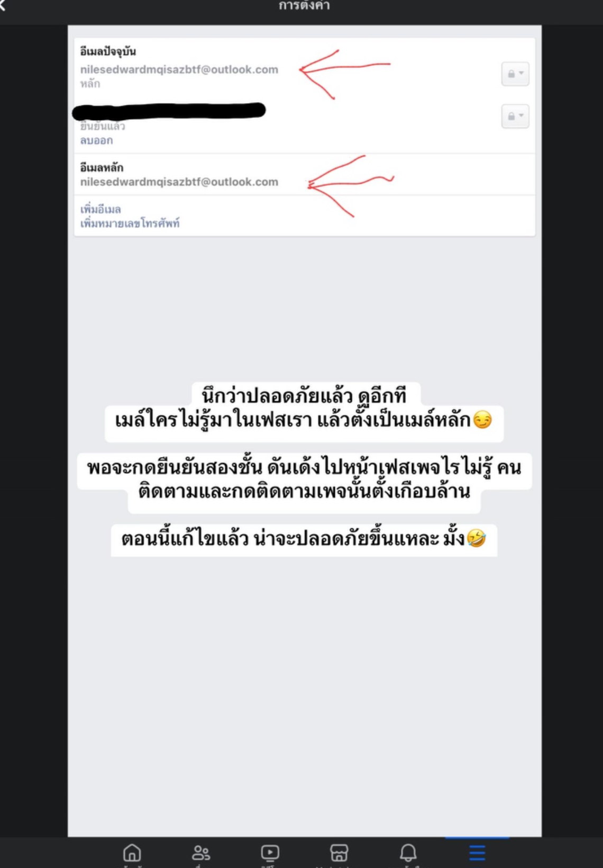Click the blacked-out redacted email entry
Viewport: 603px width, 868px height.
click(169, 111)
